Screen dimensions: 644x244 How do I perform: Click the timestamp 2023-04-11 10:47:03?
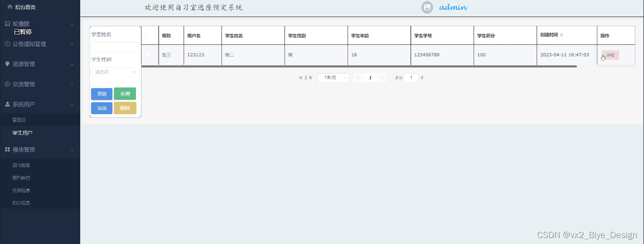pos(565,55)
